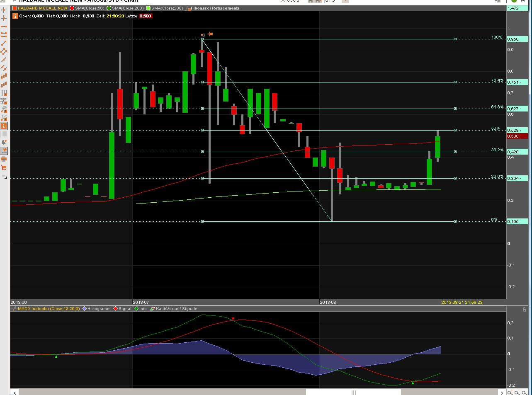The image size is (532, 395).
Task: Select the solid crosshair plus tool
Action: click(x=4, y=18)
